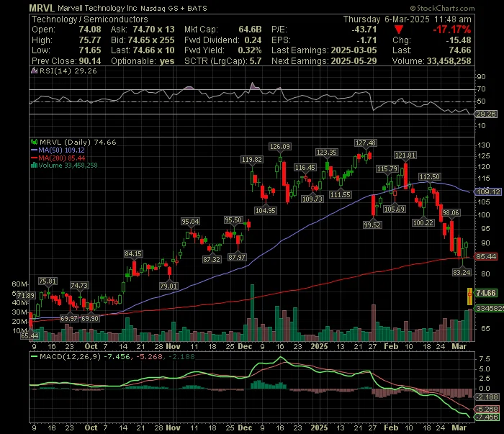Screen dimensions: 504x434
Task: Click the 109.12 MA(50) axis price tag
Action: 488,191
